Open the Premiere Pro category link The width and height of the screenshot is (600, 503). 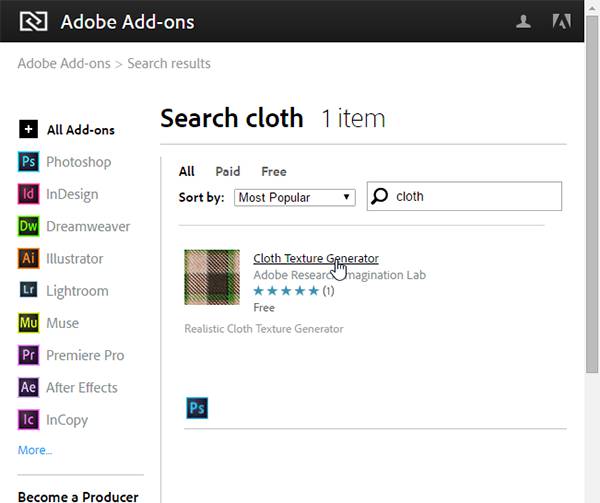85,355
